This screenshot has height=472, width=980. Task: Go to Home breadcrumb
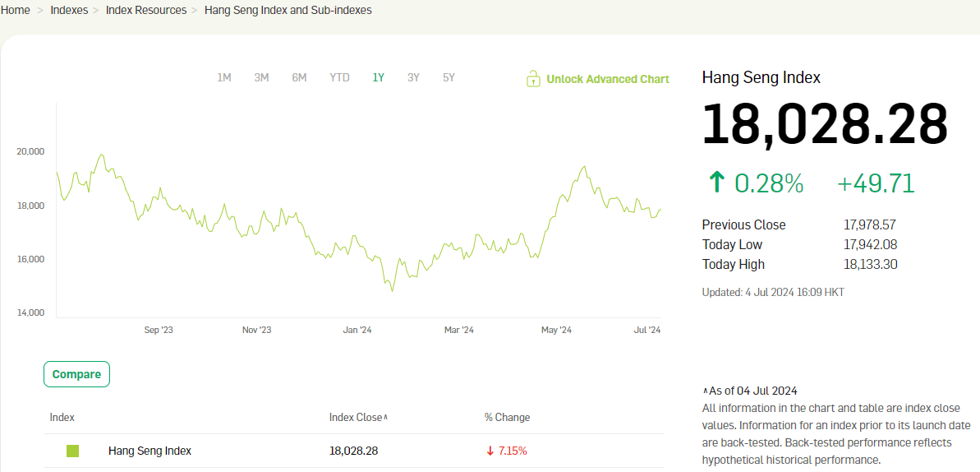click(x=16, y=10)
